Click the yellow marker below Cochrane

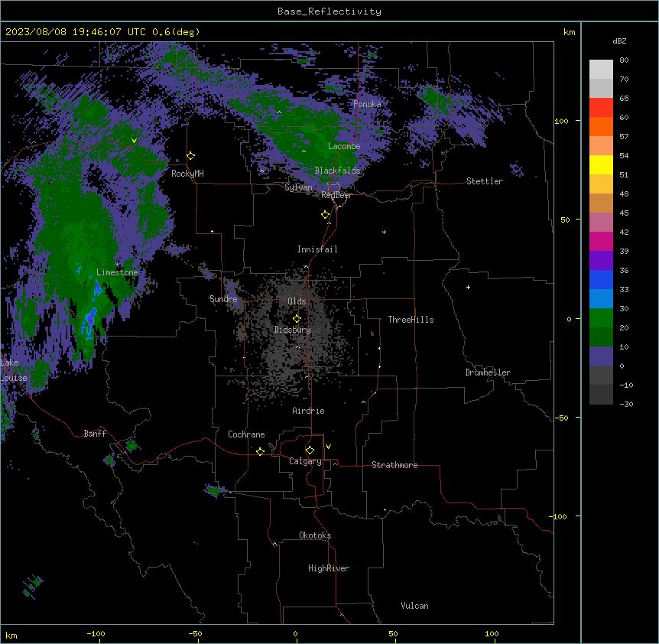(260, 452)
